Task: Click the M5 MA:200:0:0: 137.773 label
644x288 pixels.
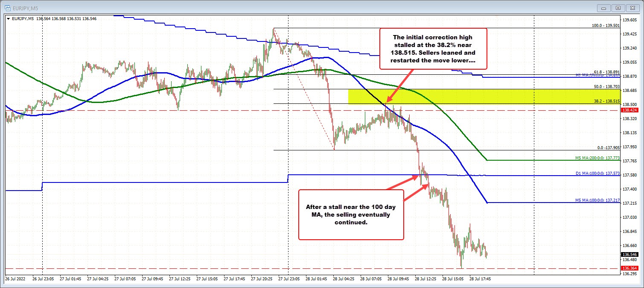Action: 598,158
